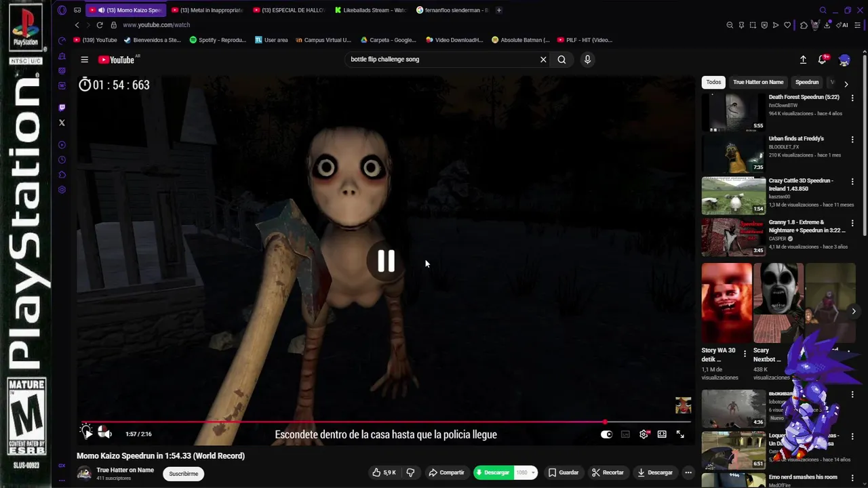Viewport: 868px width, 488px height.
Task: Open the 1080 quality dropdown
Action: pyautogui.click(x=526, y=472)
